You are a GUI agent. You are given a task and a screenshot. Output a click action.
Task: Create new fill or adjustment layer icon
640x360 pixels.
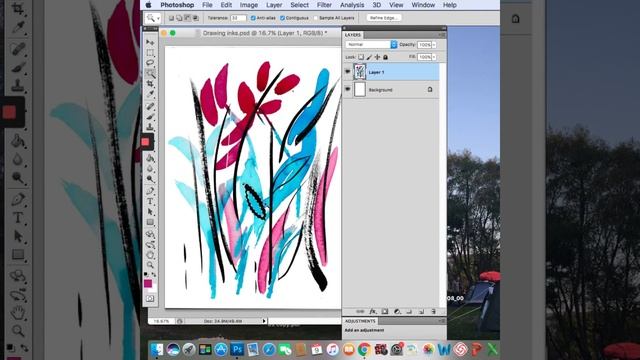pos(397,311)
